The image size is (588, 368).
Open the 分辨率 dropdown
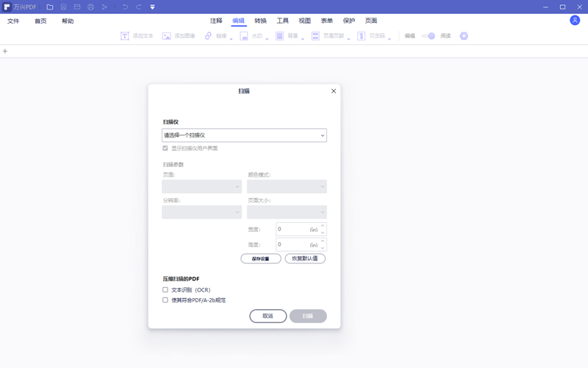click(201, 212)
